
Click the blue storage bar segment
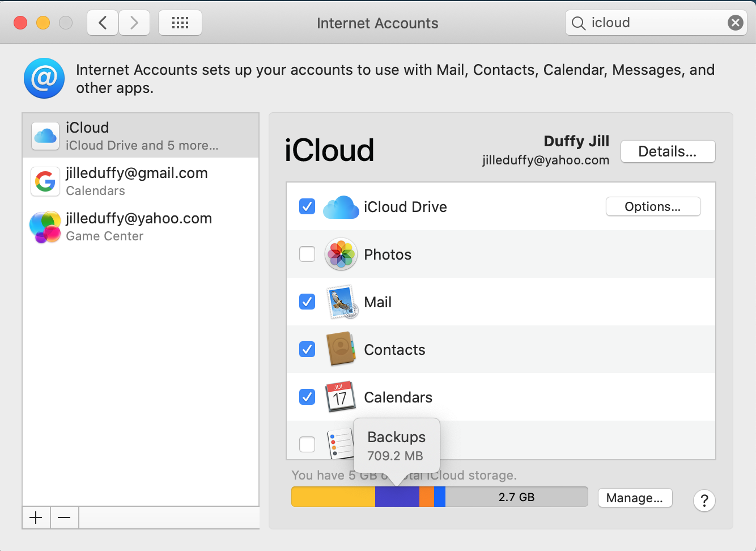[x=440, y=497]
